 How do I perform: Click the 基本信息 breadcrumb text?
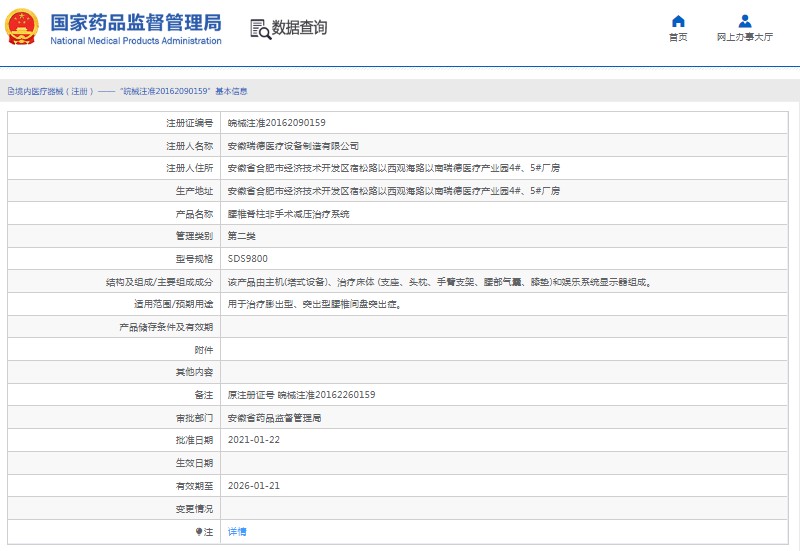[x=231, y=91]
